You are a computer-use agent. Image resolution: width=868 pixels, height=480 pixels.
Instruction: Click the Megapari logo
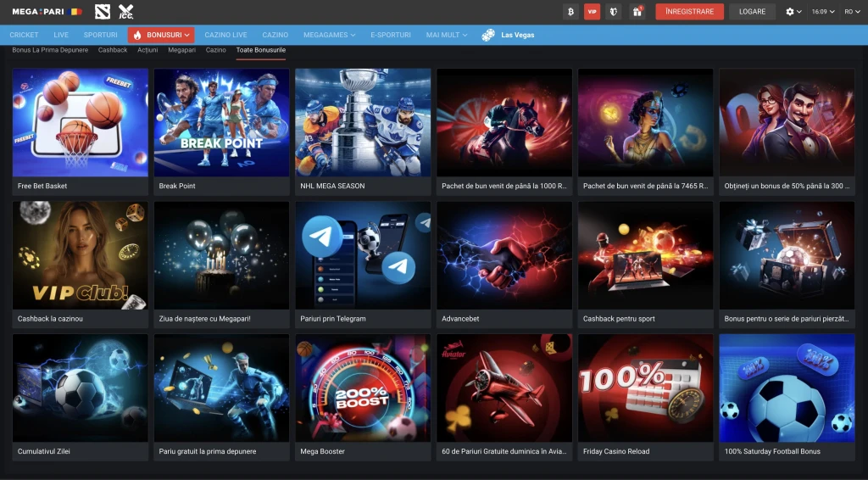pyautogui.click(x=47, y=12)
